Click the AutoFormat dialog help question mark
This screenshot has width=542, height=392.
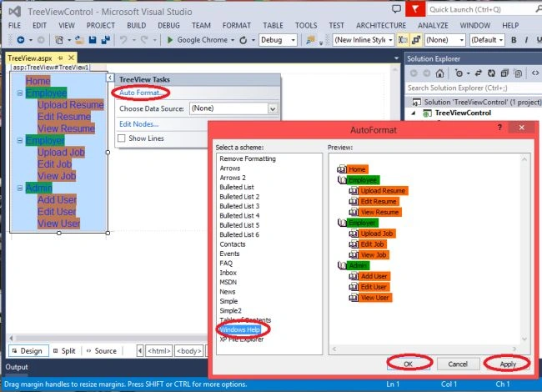[x=499, y=128]
